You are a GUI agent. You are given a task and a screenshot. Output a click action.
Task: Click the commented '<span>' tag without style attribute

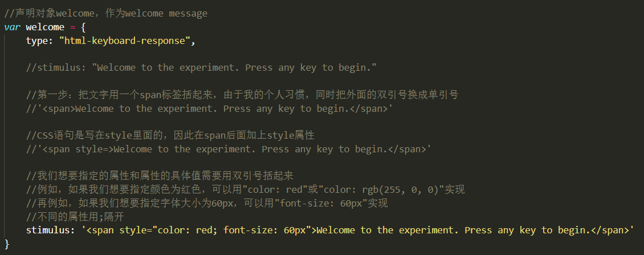[x=58, y=108]
